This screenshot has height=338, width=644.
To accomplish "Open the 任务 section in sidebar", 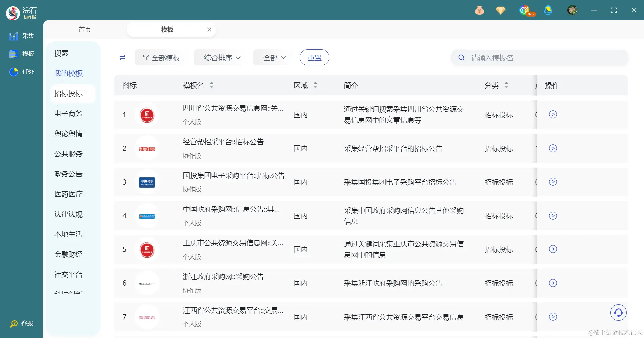I will coord(21,72).
